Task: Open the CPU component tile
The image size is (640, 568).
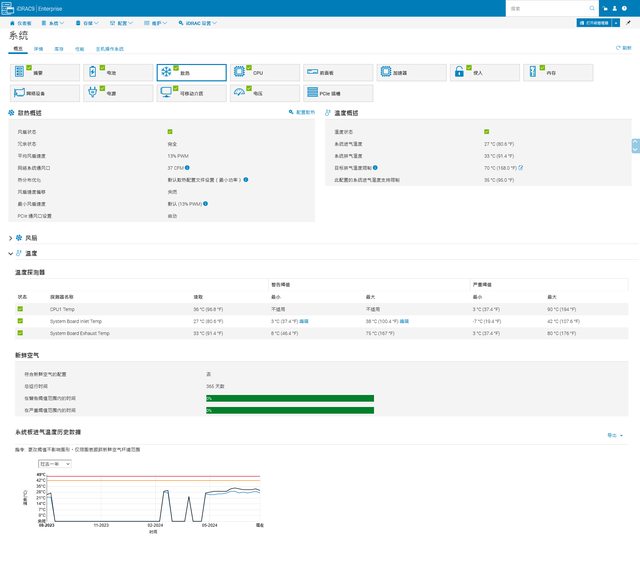Action: click(x=265, y=73)
